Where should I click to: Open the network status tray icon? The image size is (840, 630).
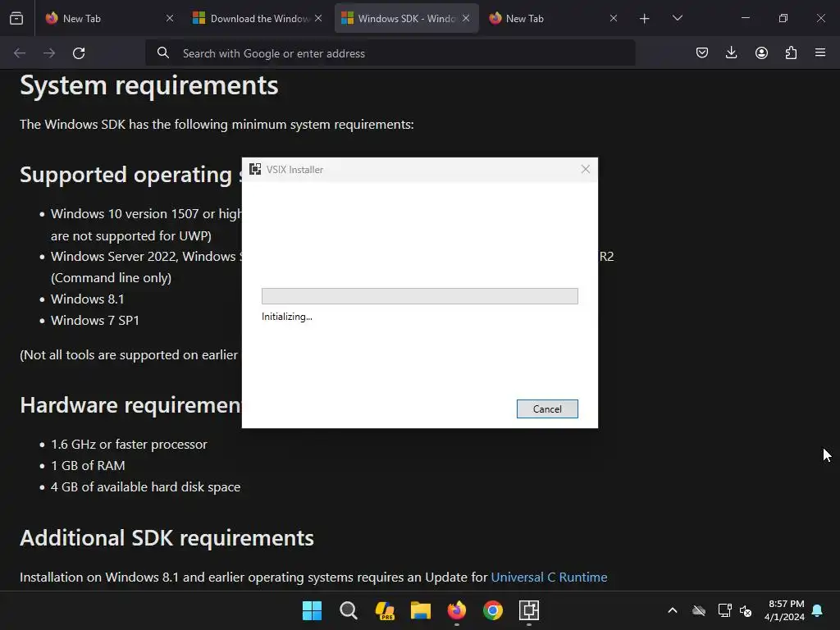[725, 610]
